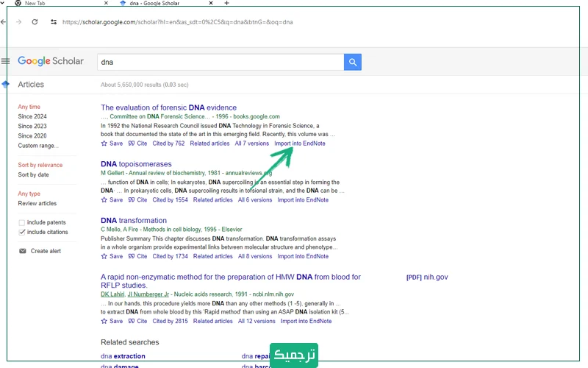Click the browser back arrow

tap(4, 22)
